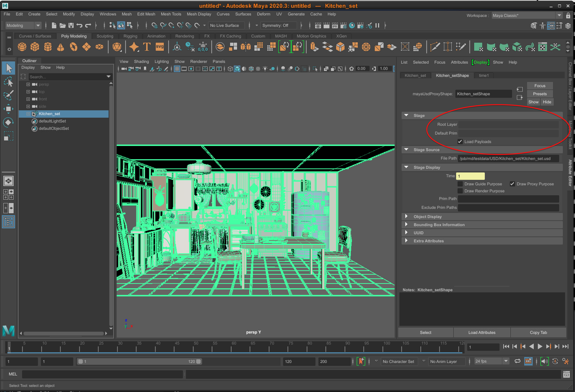Switch to the Sculpting shelf tab
Viewport: 575px width, 392px height.
[x=105, y=36]
